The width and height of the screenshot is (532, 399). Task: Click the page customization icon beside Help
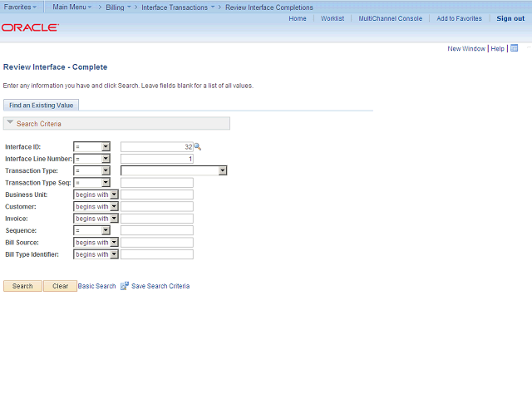click(x=515, y=48)
